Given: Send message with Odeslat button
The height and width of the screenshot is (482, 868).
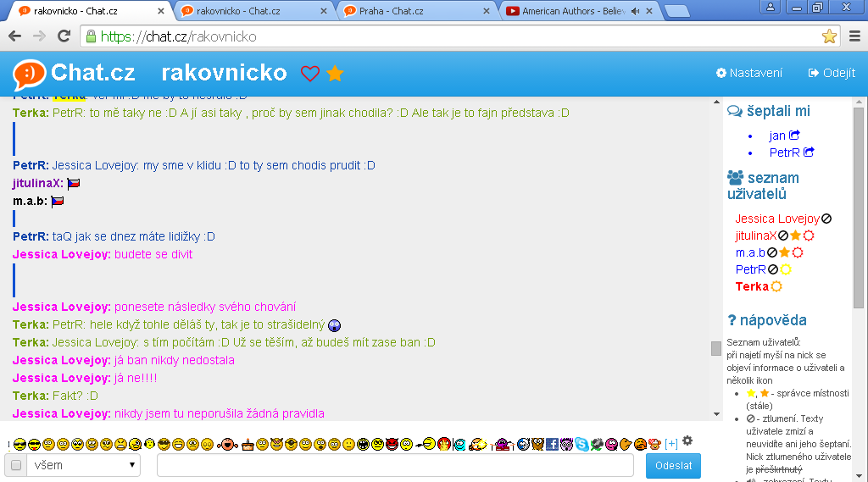Looking at the screenshot, I should point(673,465).
